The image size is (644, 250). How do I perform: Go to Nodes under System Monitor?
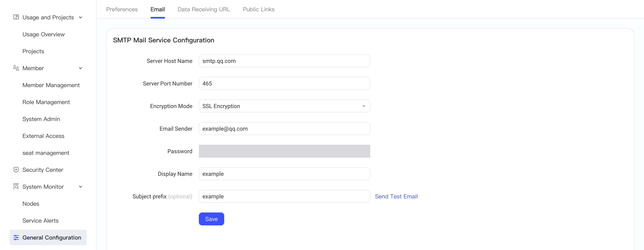pyautogui.click(x=31, y=204)
